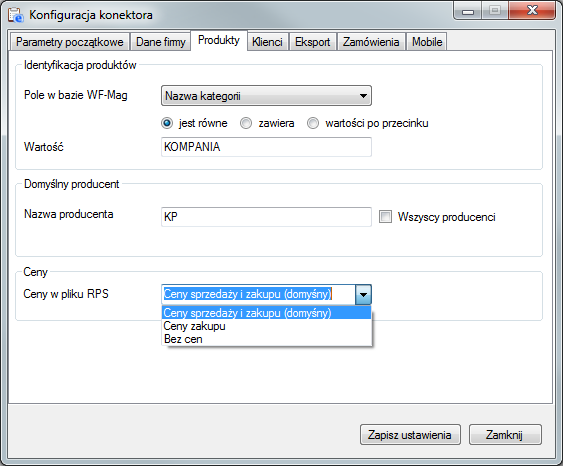Minimize the Konfiguracja konektora window
Image resolution: width=563 pixels, height=466 pixels.
coord(467,11)
